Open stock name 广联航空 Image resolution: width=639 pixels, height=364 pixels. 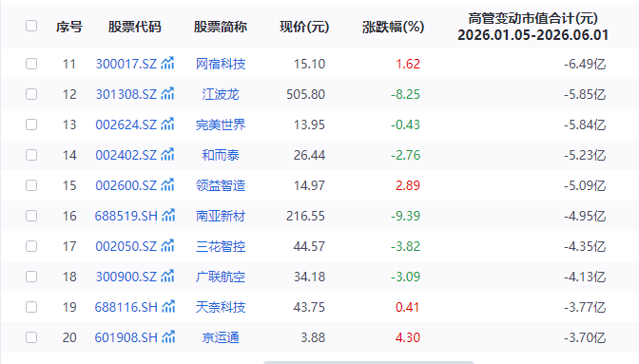coord(221,277)
